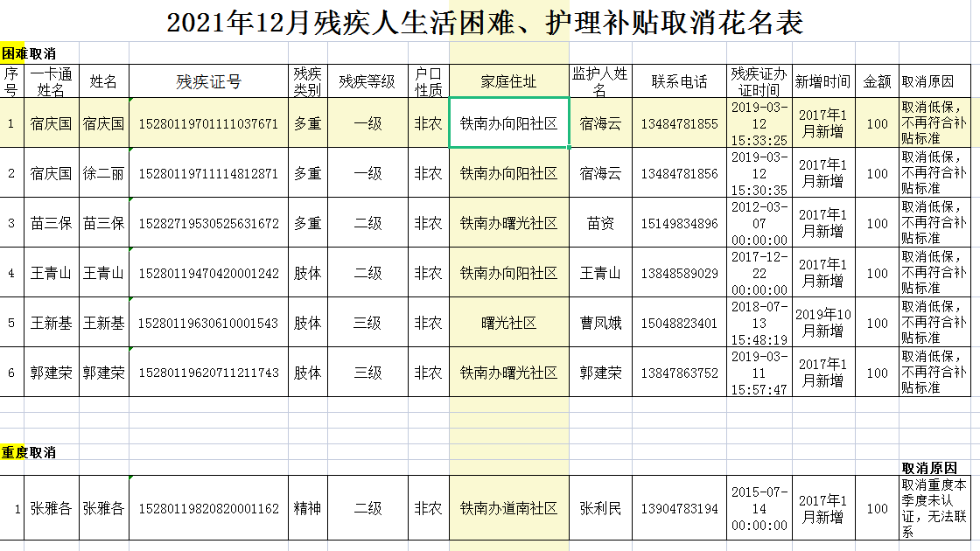Select the title cell 2021年12月残疾人生活困难、护理补贴取消花名表
980x551 pixels.
tap(485, 23)
